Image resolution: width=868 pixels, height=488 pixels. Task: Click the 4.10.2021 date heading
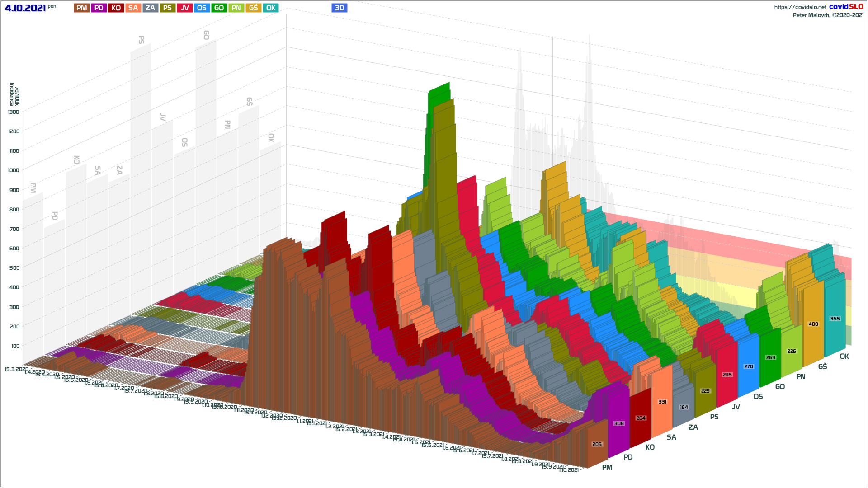click(25, 8)
